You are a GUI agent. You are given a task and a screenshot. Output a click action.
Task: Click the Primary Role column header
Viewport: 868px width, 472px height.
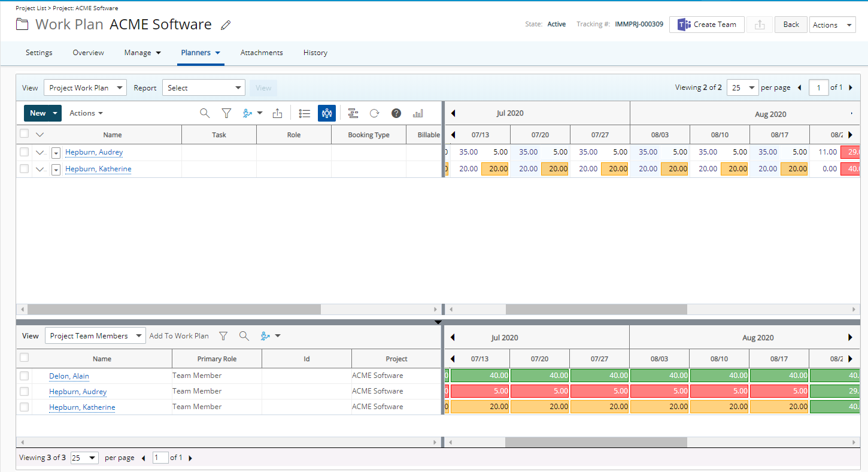pyautogui.click(x=217, y=359)
